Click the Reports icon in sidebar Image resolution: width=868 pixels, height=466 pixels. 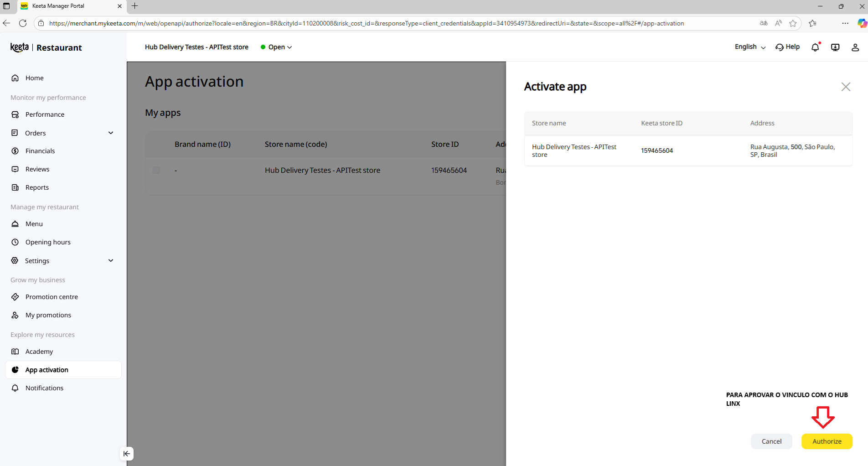15,187
